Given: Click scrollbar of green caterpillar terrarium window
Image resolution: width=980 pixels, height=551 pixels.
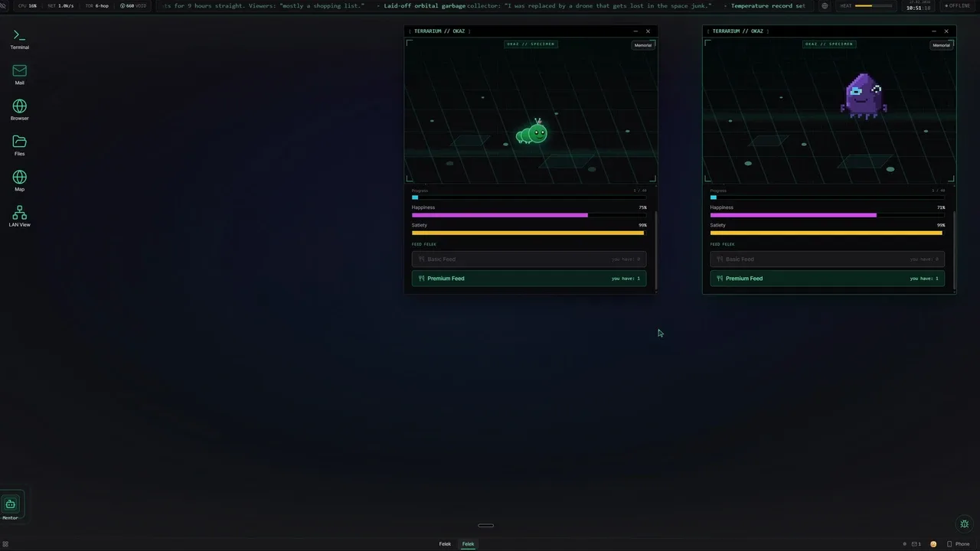Looking at the screenshot, I should tap(655, 250).
